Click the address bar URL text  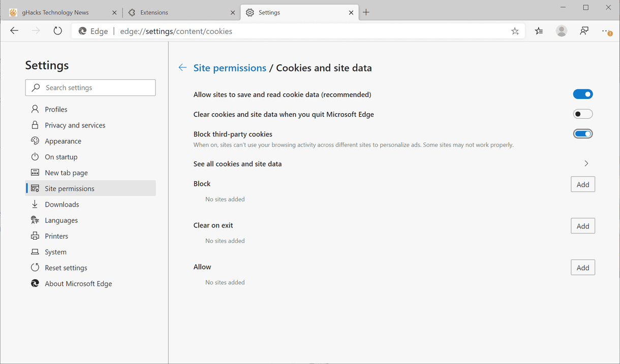176,31
